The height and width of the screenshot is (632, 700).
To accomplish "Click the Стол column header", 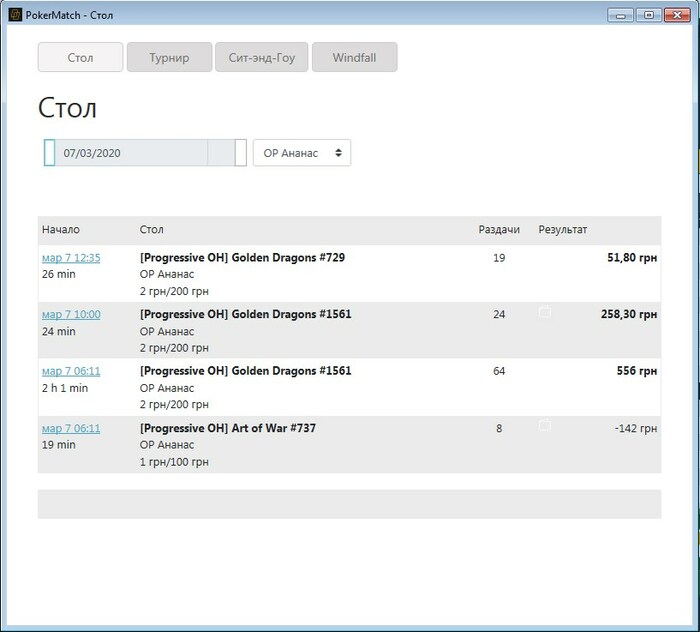I will 151,229.
